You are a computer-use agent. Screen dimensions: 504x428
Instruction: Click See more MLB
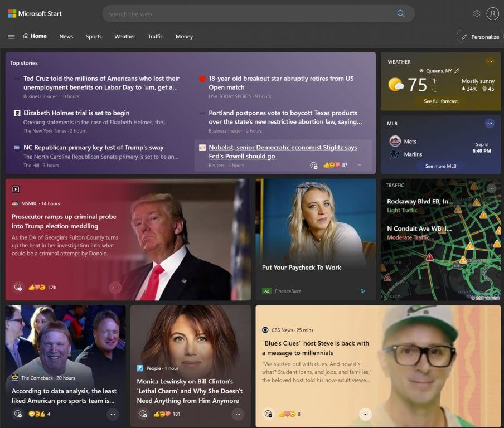point(440,166)
